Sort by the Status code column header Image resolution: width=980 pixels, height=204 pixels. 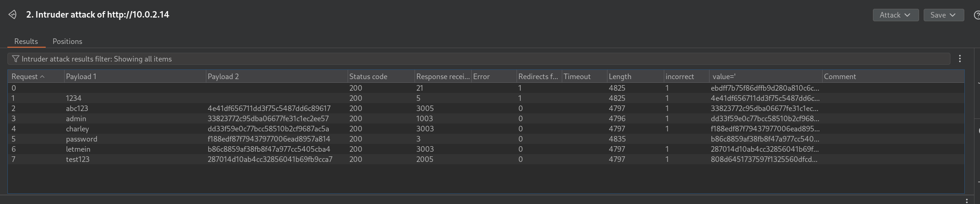coord(368,76)
